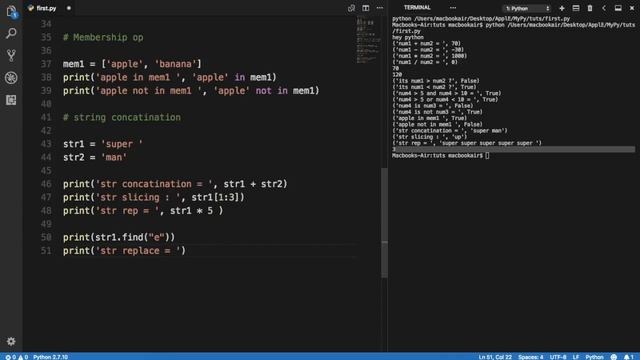The width and height of the screenshot is (640, 360).
Task: Change Python language mode in status bar
Action: point(594,357)
